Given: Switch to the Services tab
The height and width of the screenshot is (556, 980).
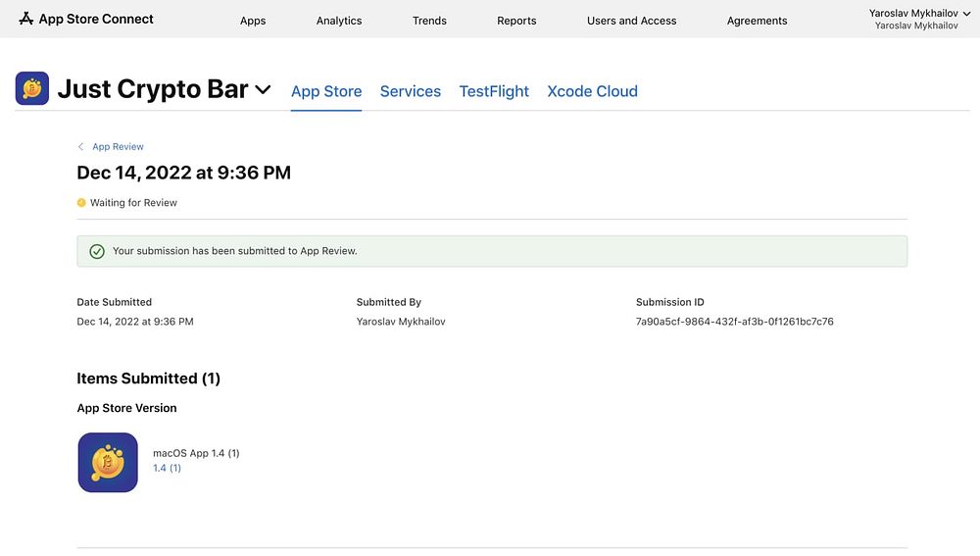Looking at the screenshot, I should [x=410, y=91].
